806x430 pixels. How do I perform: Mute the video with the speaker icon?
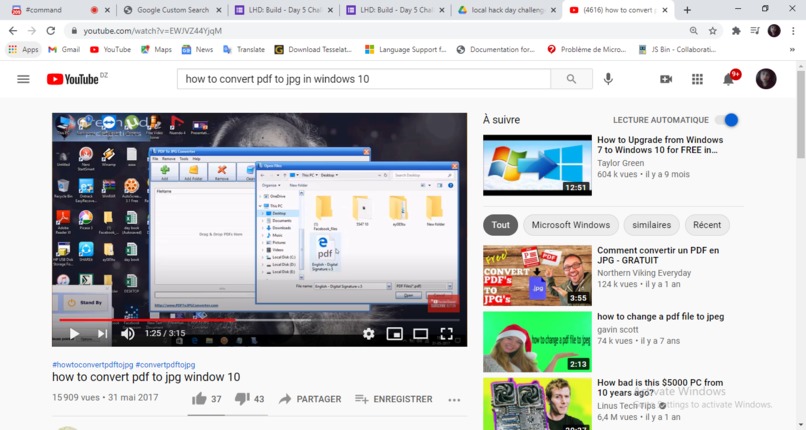tap(127, 334)
